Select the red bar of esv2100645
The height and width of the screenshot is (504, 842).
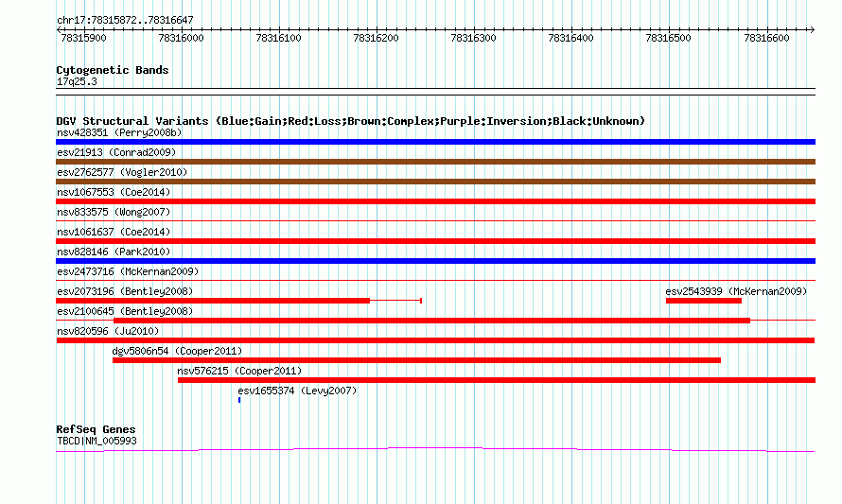[431, 321]
